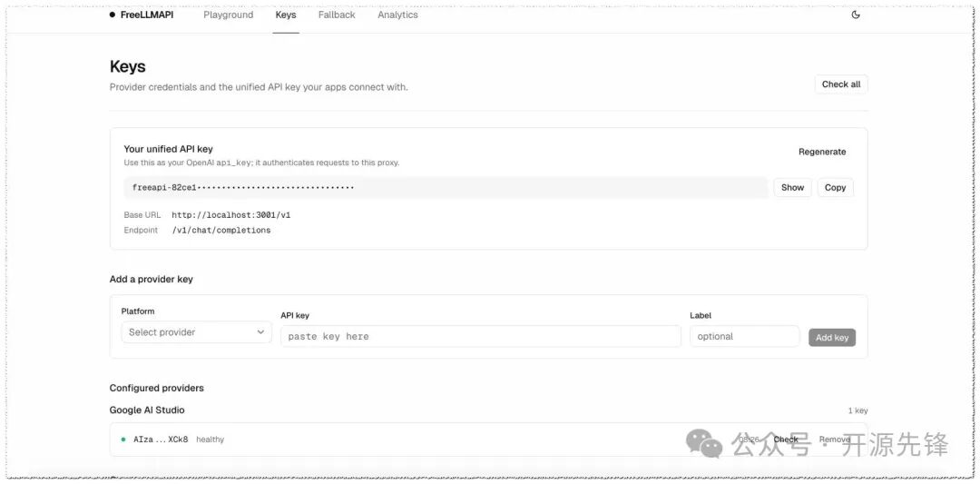Open the Select provider dropdown

(197, 332)
